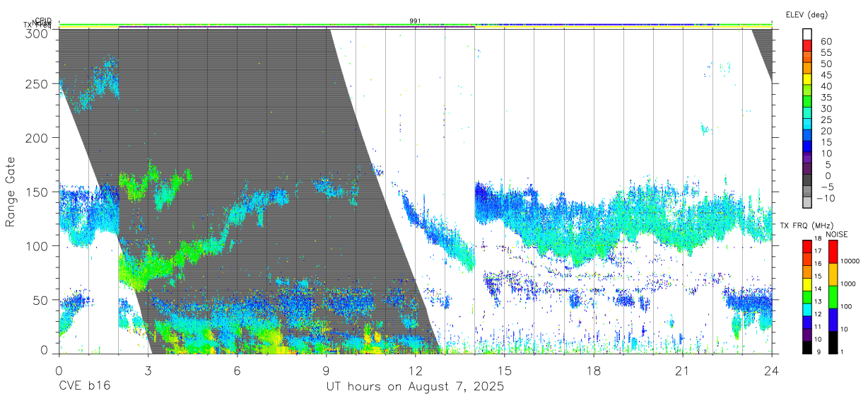The width and height of the screenshot is (868, 401).
Task: Click the dark gray -5 to 0 ELEV segment
Action: pos(808,180)
